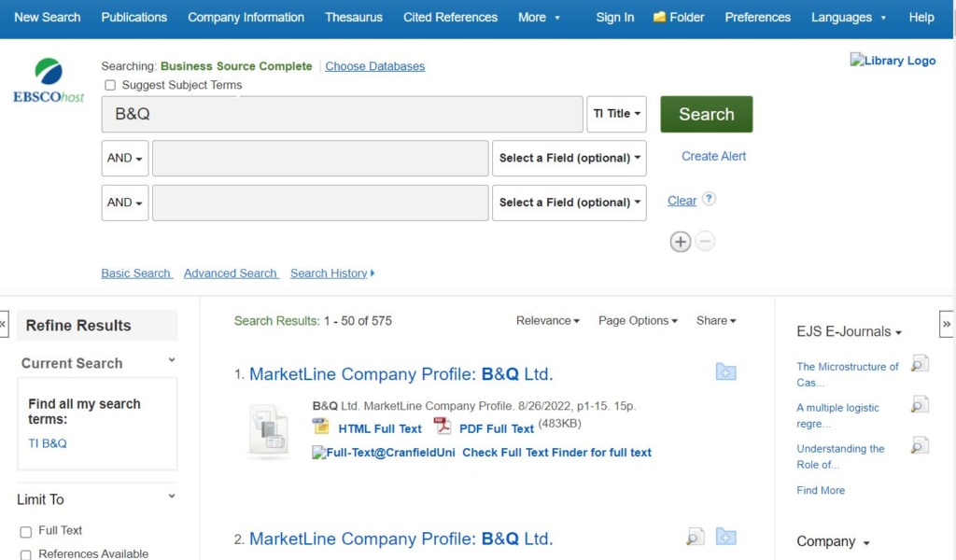Open Thesaurus in top menu
Viewport: 956px width, 560px height.
(x=353, y=17)
